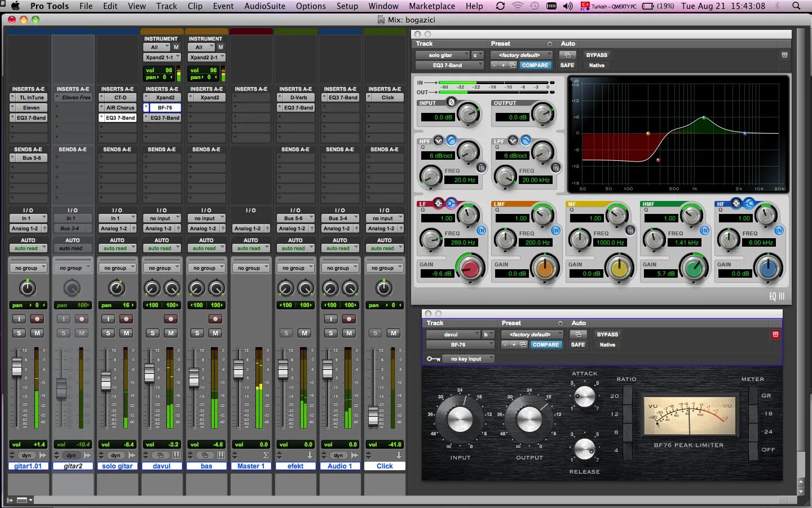
Task: Click the red target icon on the BF-76 plugin header
Action: coord(776,334)
